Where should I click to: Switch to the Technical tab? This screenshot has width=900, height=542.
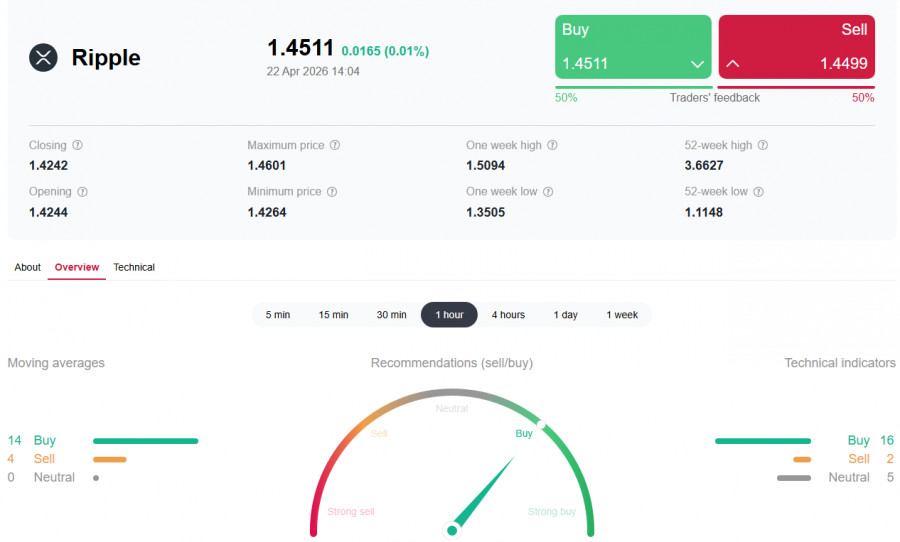(x=134, y=267)
